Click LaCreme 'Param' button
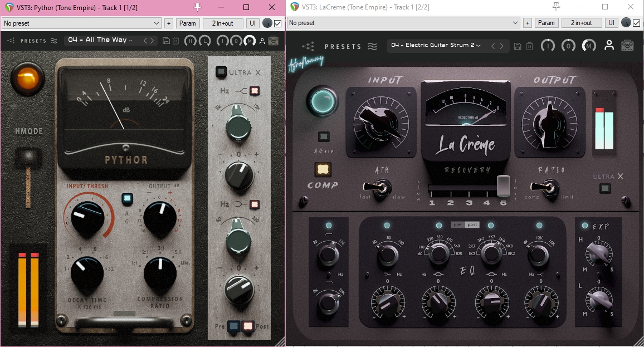This screenshot has height=347, width=644. coord(547,23)
